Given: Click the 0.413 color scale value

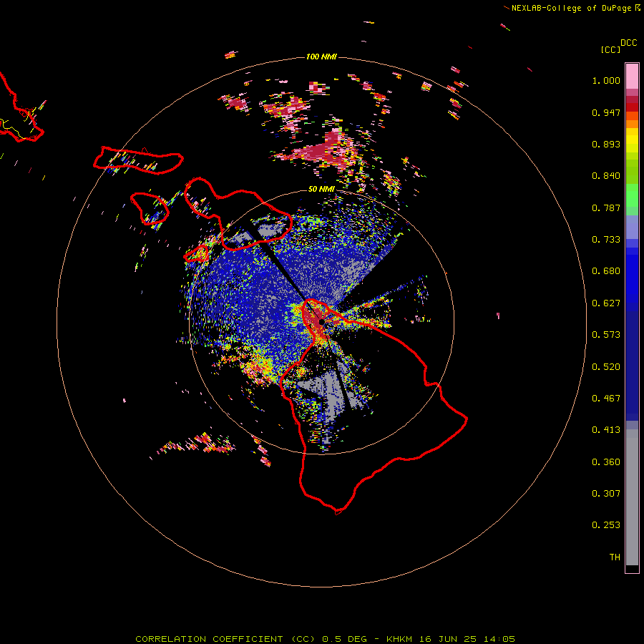Looking at the screenshot, I should (606, 430).
